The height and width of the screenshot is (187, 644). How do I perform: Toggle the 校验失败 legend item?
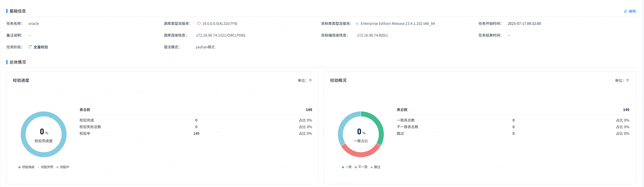click(x=45, y=167)
